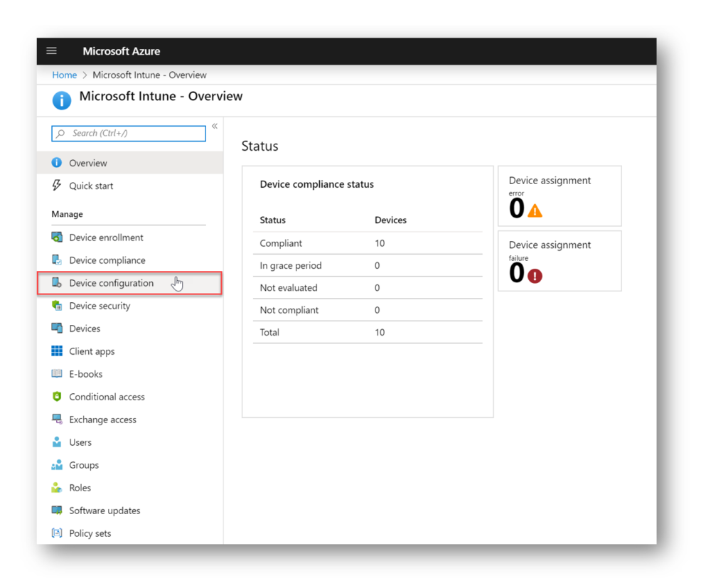Open the Device assignment failure tile

click(x=560, y=261)
